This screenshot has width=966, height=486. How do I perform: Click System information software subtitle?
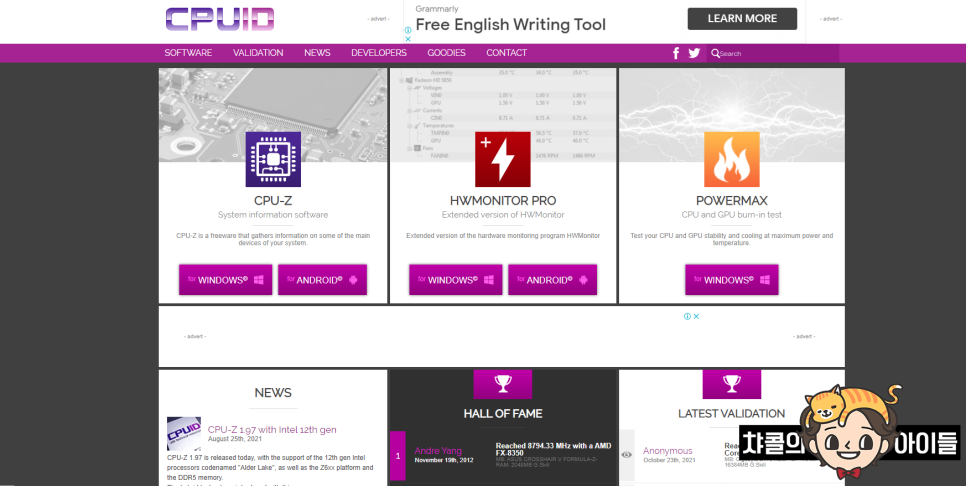[273, 215]
